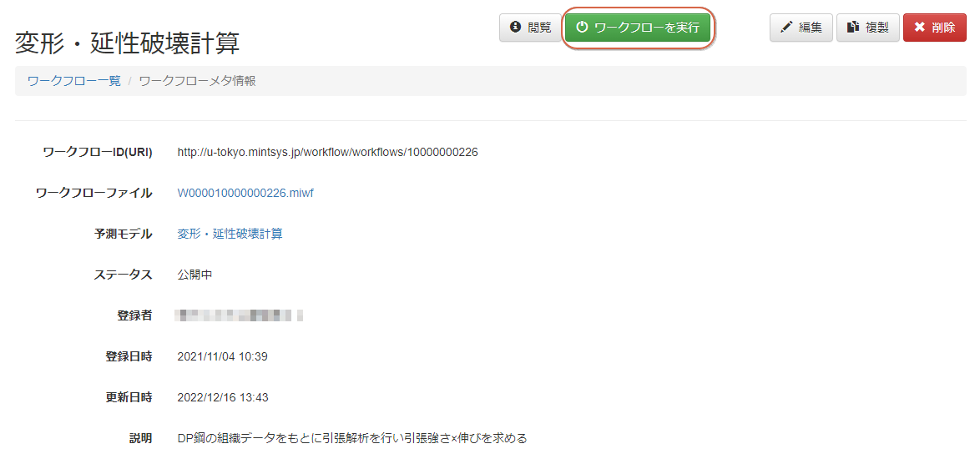Click the 説明 label

pyautogui.click(x=140, y=438)
